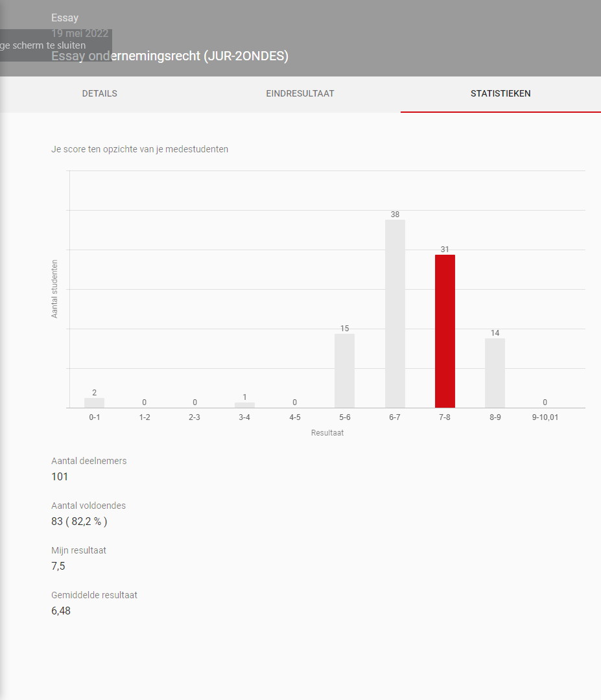601x700 pixels.
Task: Click the 'Aantal studenten' y-axis title
Action: (55, 289)
